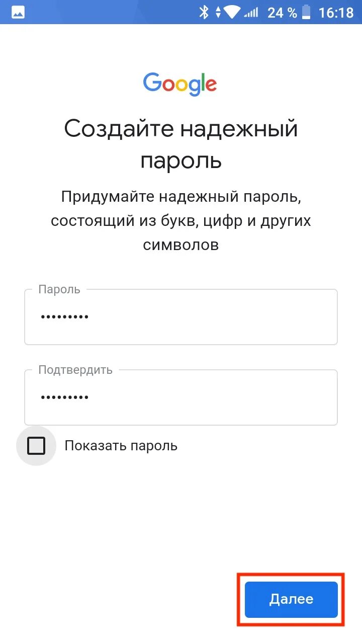Tap the Показать пароль label text
This screenshot has width=362, height=644.
121,446
